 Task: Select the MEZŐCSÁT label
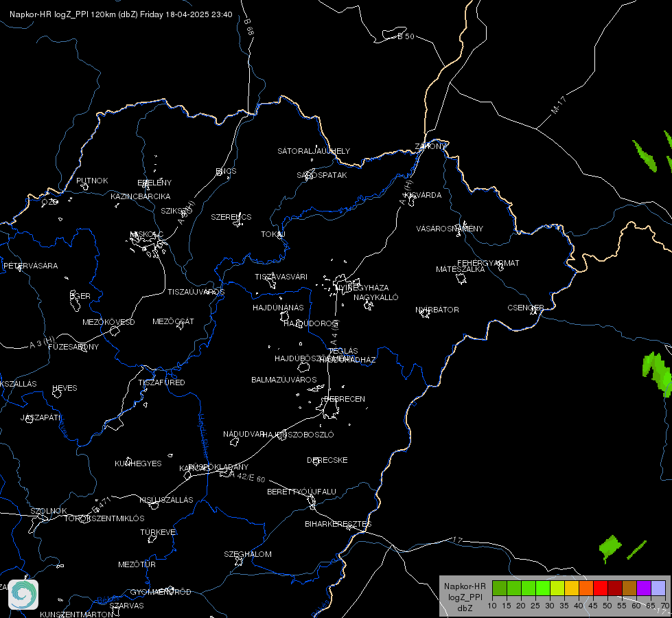[173, 321]
